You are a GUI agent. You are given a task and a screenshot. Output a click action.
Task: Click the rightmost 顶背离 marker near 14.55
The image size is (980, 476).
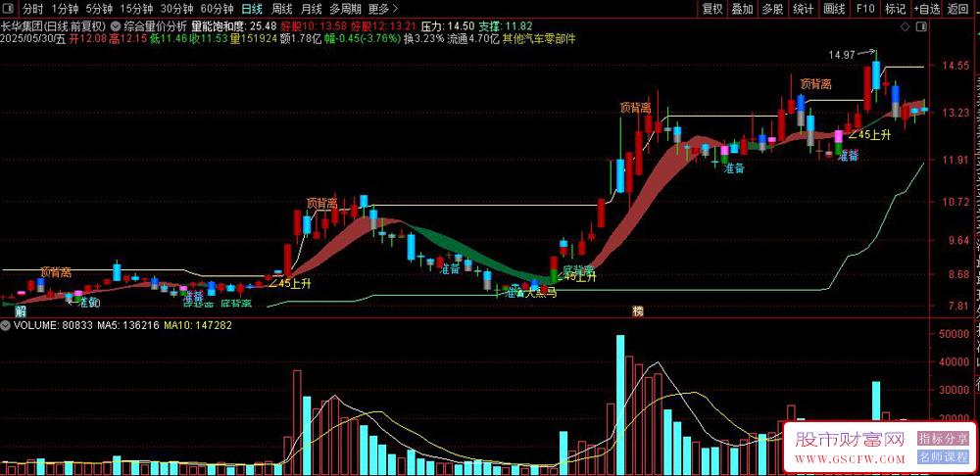[815, 83]
